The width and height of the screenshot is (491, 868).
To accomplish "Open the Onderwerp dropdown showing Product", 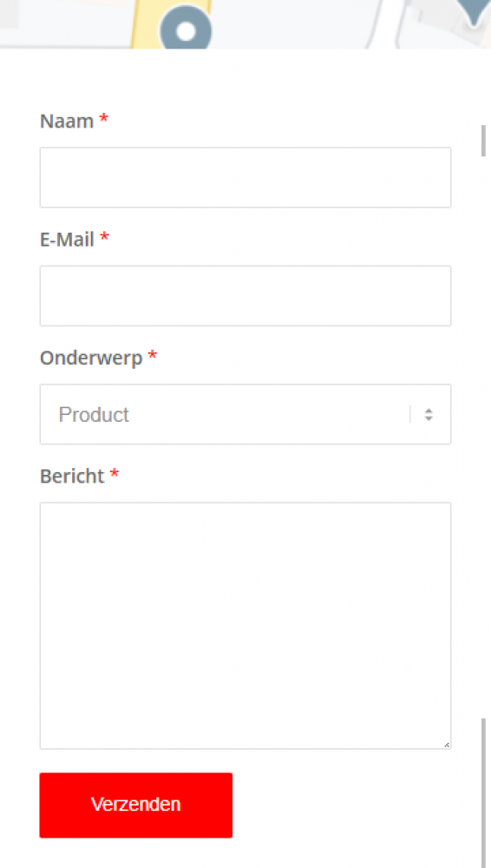I will 245,414.
